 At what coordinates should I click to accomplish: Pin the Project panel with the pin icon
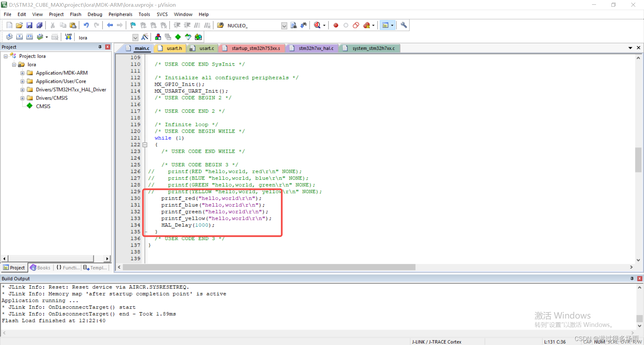pyautogui.click(x=100, y=47)
